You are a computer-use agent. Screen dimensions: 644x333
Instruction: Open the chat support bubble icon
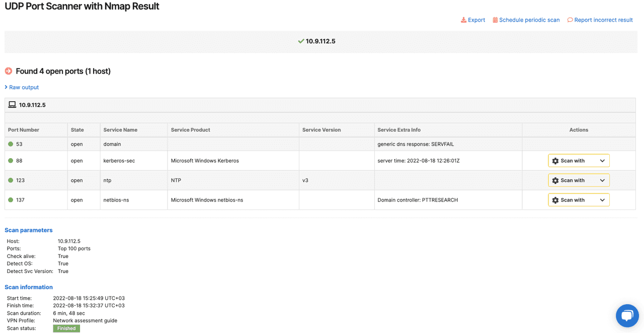coord(627,316)
